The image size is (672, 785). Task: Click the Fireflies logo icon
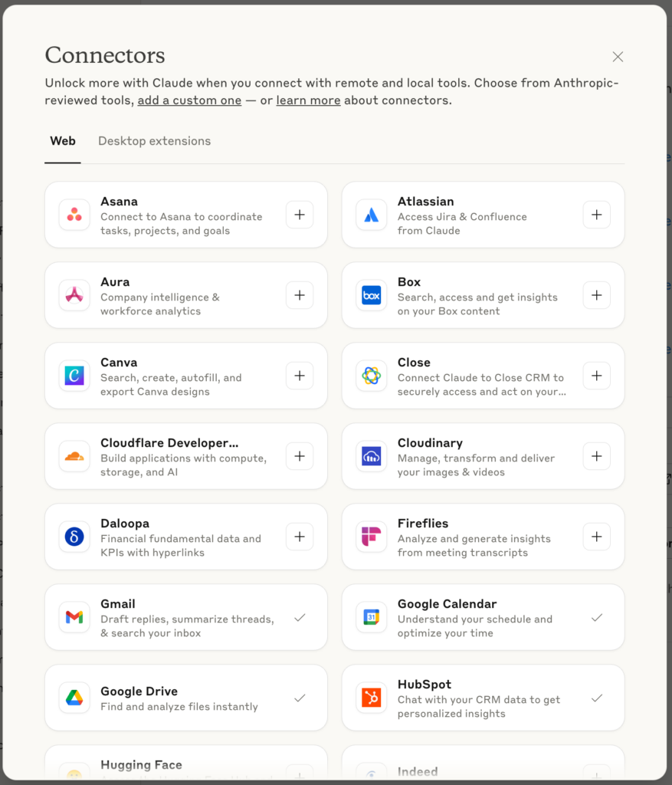pyautogui.click(x=372, y=537)
